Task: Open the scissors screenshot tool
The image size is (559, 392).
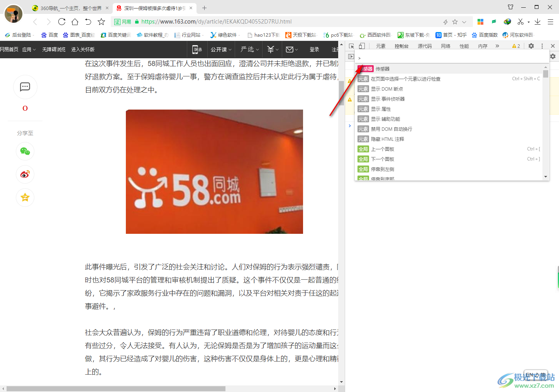Action: (x=520, y=22)
